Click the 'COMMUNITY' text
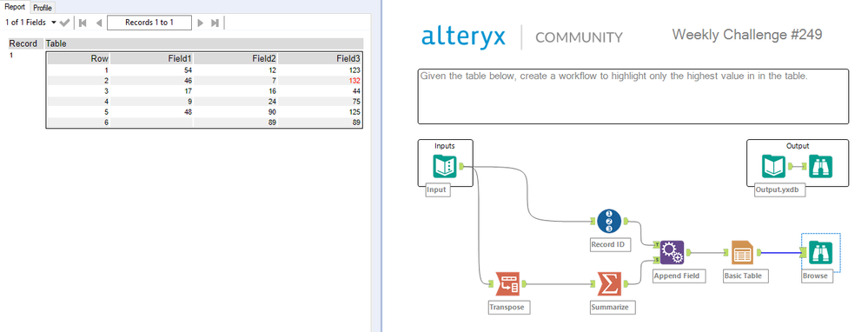 click(x=579, y=37)
